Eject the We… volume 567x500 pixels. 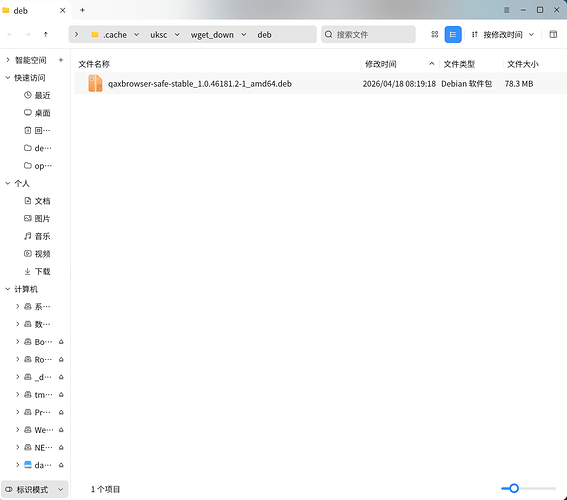(x=61, y=430)
